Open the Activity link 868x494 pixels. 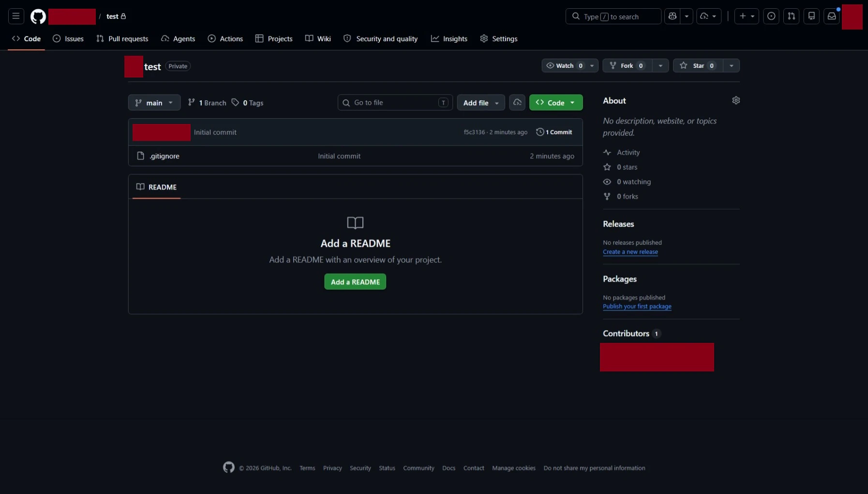coord(622,153)
